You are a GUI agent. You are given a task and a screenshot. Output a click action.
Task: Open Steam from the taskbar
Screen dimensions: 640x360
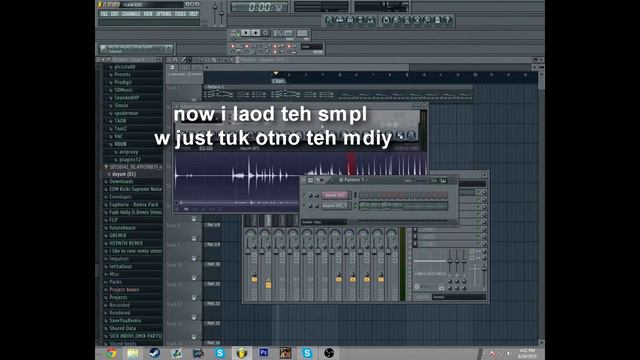(155, 353)
